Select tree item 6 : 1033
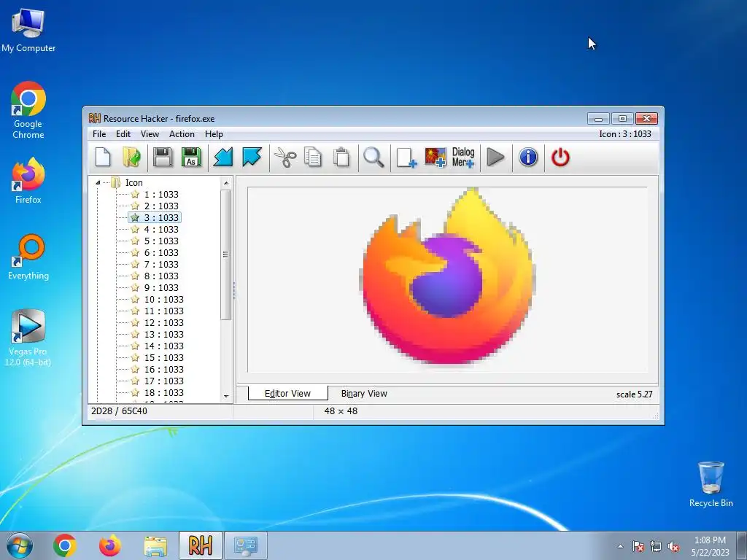Screen dimensions: 747x560 pyautogui.click(x=161, y=253)
